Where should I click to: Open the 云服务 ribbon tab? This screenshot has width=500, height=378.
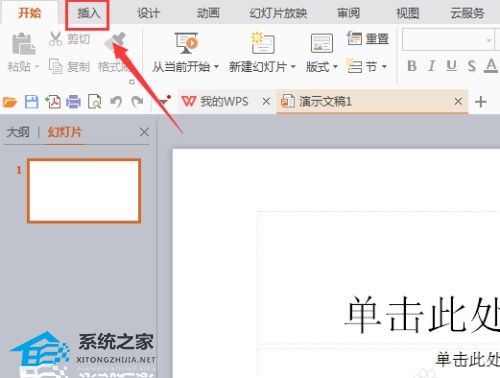[467, 13]
